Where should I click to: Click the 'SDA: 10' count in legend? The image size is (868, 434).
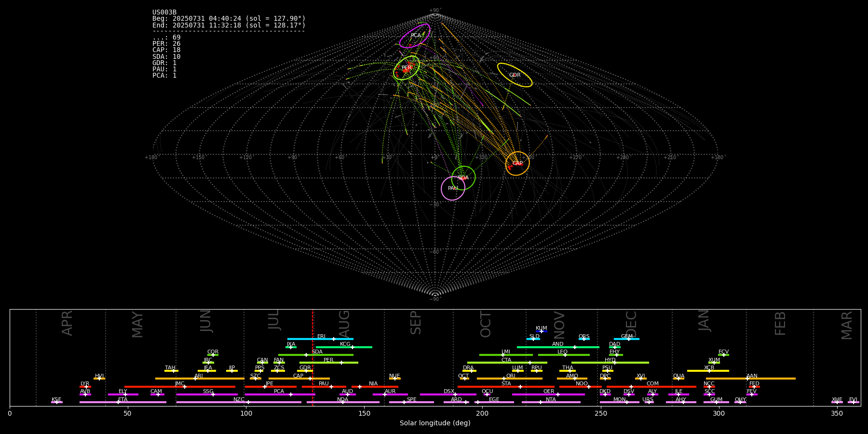tap(166, 56)
